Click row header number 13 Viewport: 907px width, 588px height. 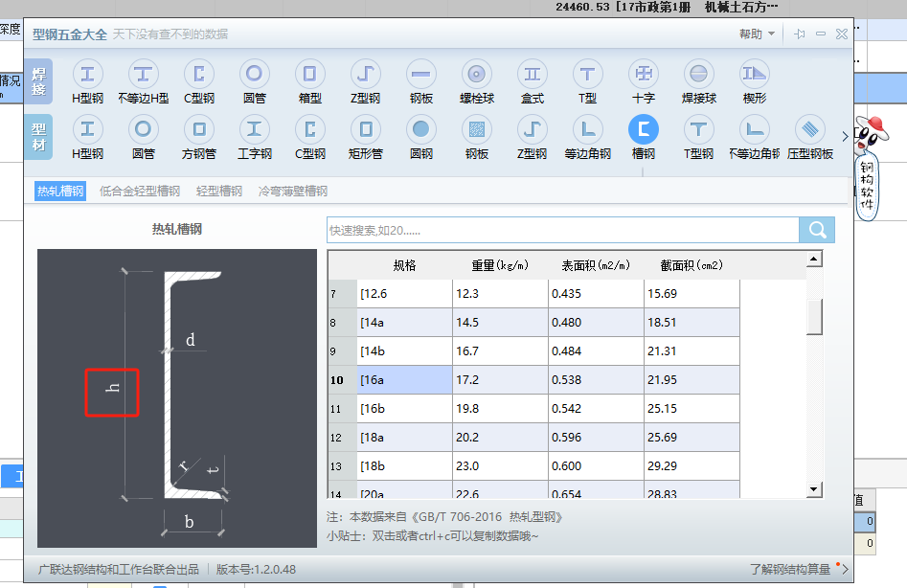(343, 466)
